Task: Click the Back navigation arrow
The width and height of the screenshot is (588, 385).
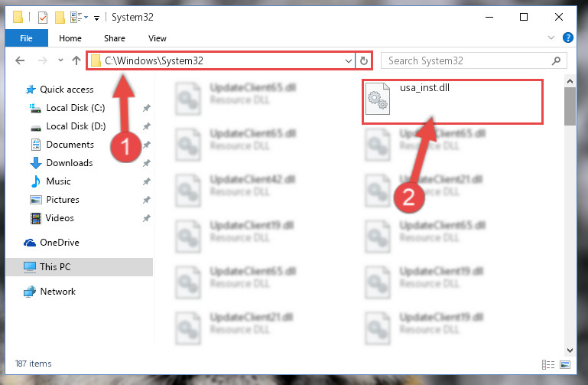Action: 20,60
